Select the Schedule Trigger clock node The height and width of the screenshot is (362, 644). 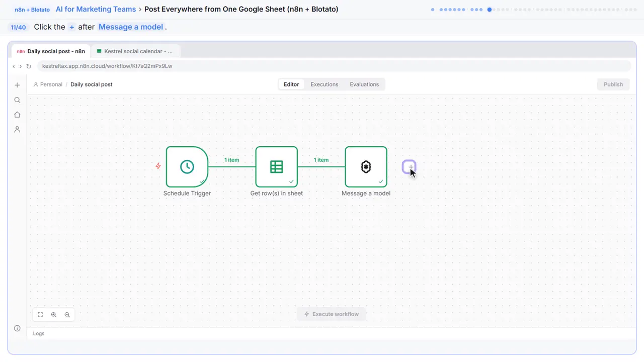click(x=187, y=167)
